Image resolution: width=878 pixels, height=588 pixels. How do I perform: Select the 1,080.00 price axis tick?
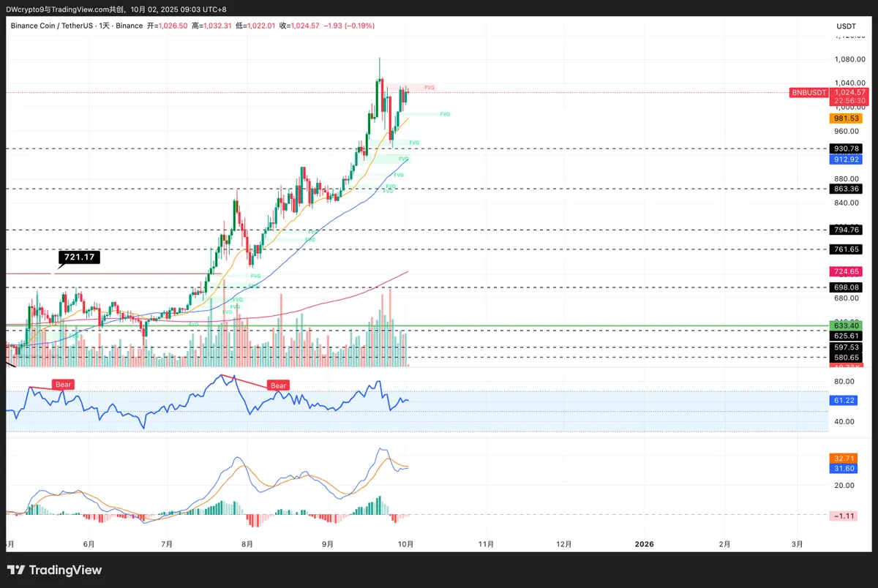[849, 59]
